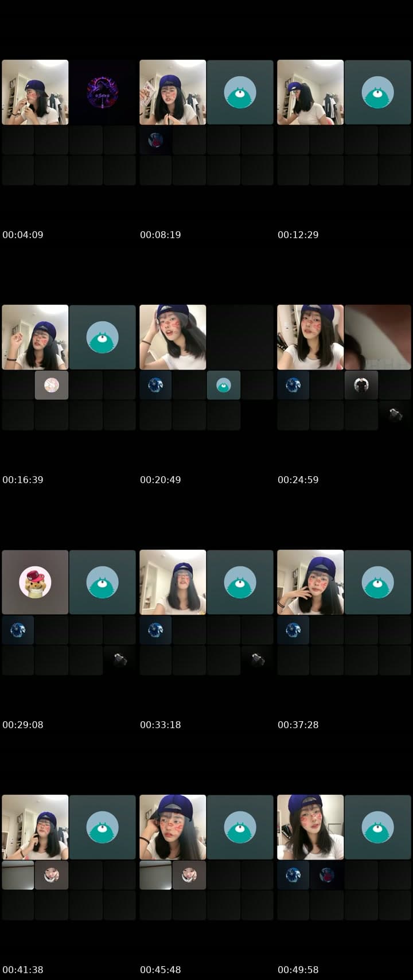Click the timestamp 00:33:18

coord(161,725)
